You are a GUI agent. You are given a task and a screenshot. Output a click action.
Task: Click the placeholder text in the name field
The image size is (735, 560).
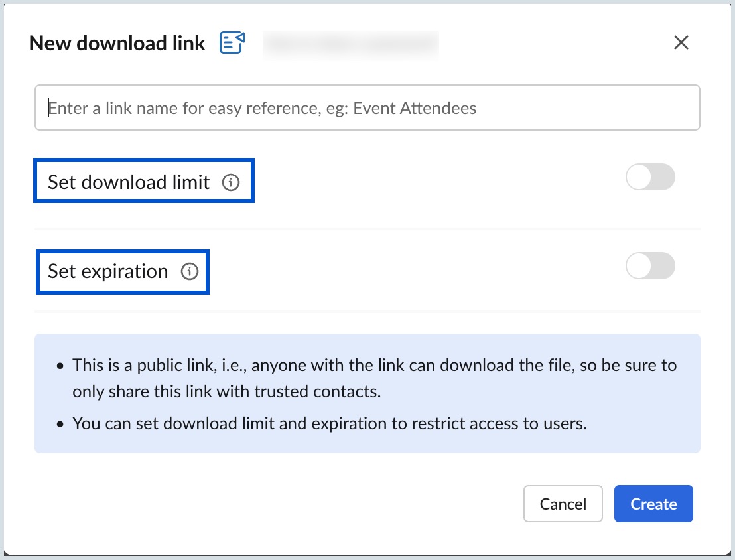pos(261,107)
